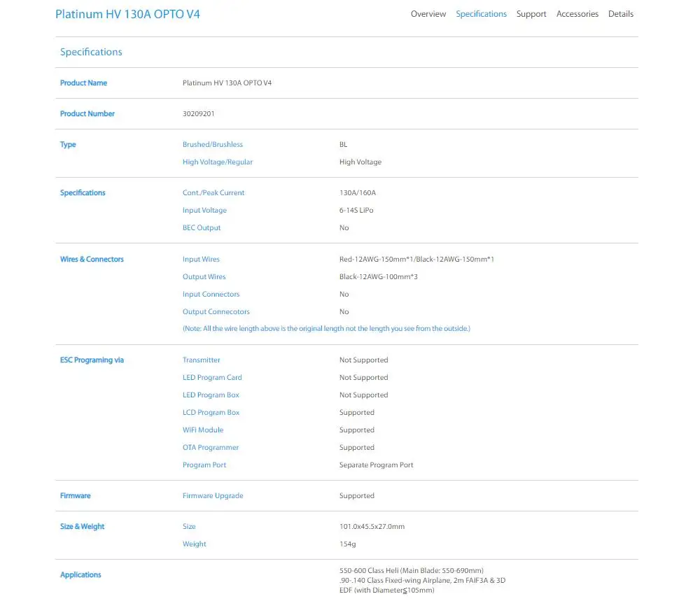
Task: Click the Input Voltage field label
Action: coord(204,210)
